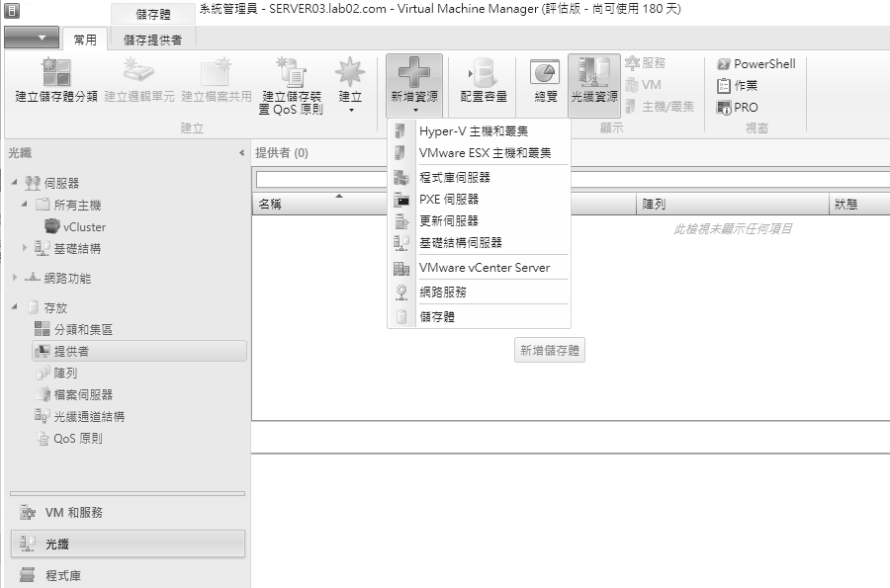
Task: Click the 存放 storage node icon
Action: click(33, 307)
